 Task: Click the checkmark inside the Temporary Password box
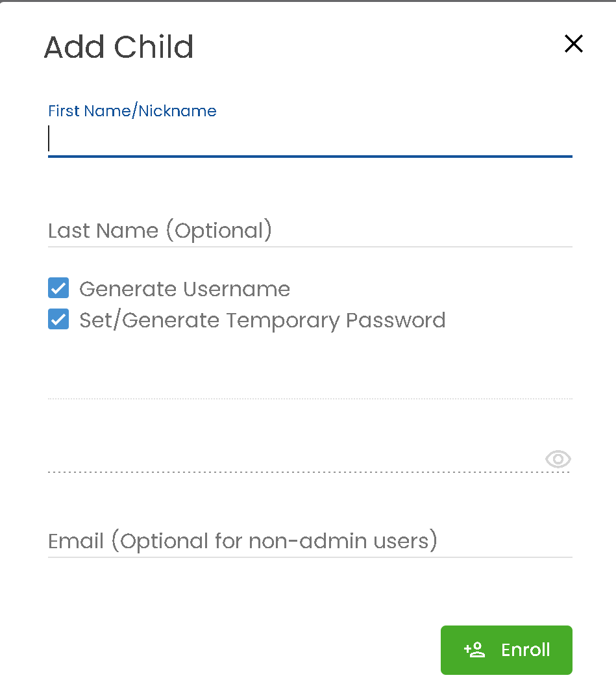click(x=58, y=320)
